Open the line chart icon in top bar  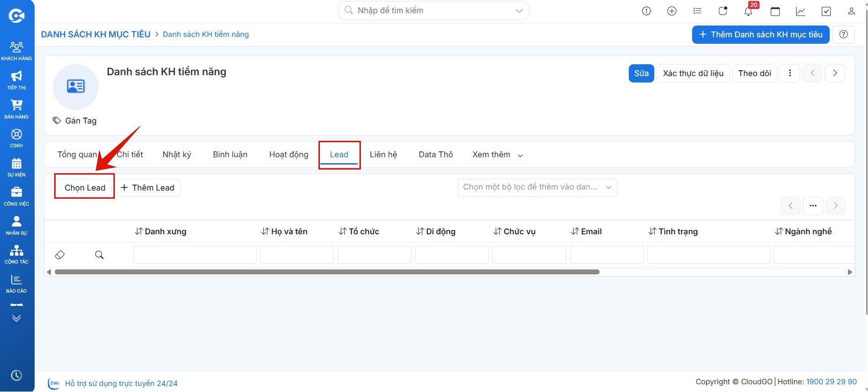(x=801, y=11)
